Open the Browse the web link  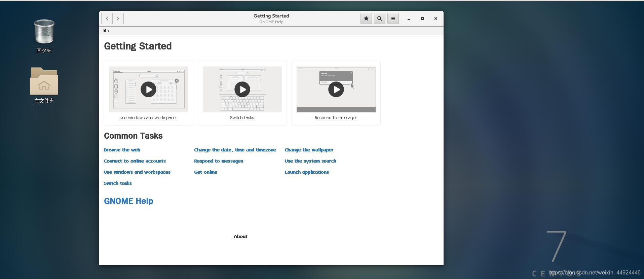tap(122, 150)
